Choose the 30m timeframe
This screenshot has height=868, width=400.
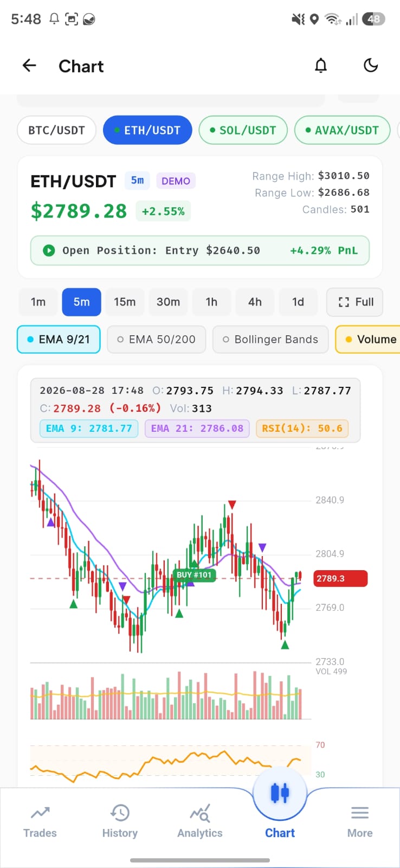(168, 302)
